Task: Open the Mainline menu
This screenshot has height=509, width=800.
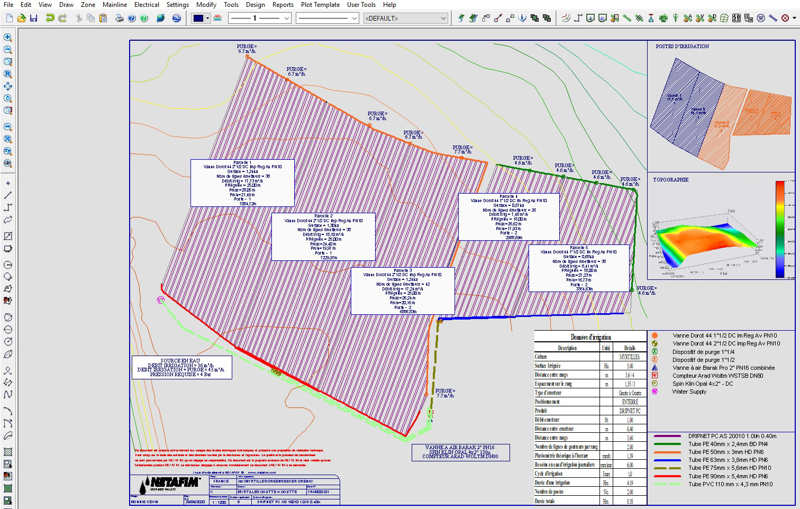Action: tap(114, 5)
